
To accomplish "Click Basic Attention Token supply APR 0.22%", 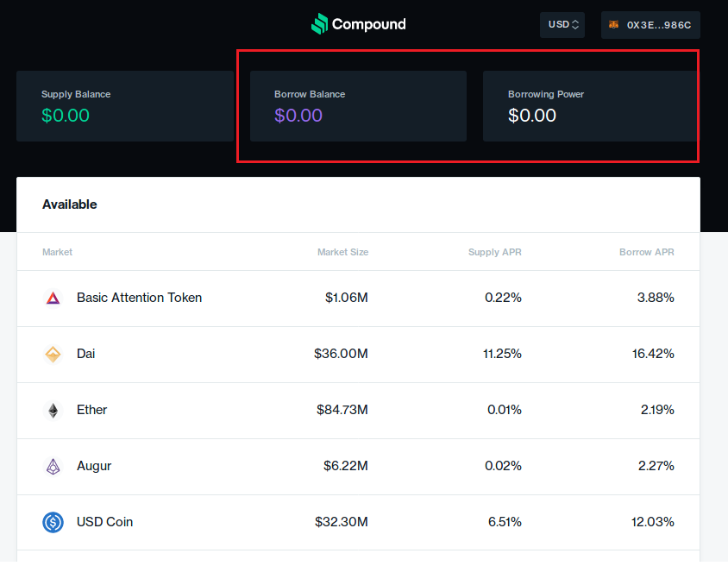I will coord(503,298).
